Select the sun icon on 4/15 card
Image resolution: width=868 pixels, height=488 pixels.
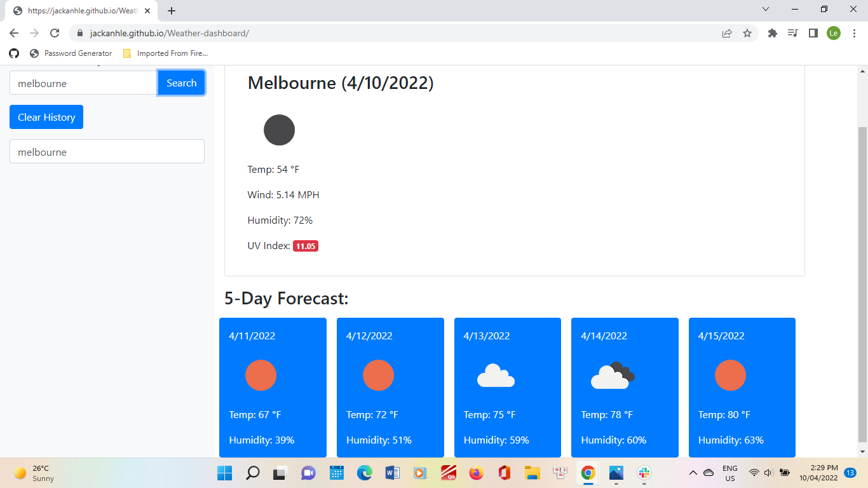[x=730, y=376]
